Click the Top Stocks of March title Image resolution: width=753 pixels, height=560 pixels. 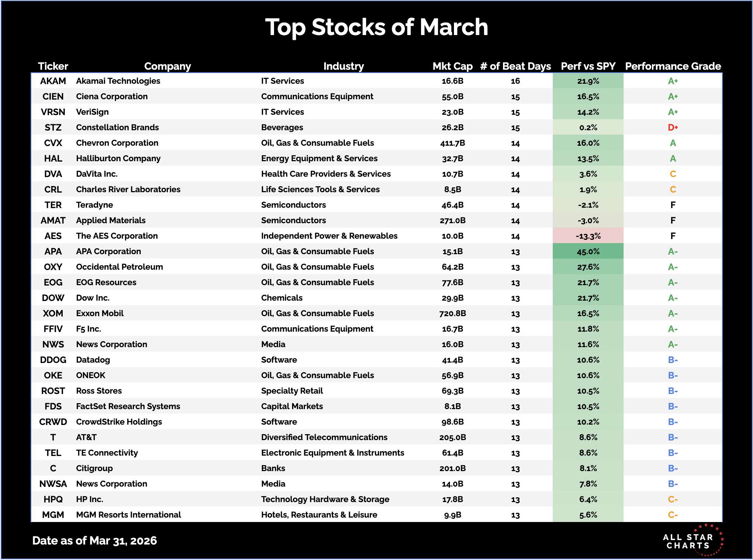click(x=376, y=27)
